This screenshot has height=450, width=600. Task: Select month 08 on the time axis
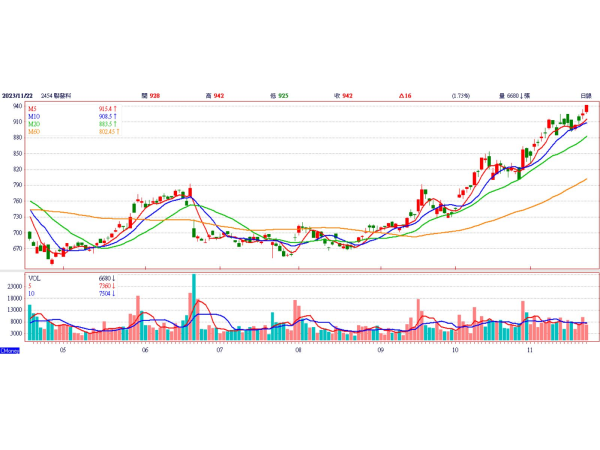click(299, 351)
